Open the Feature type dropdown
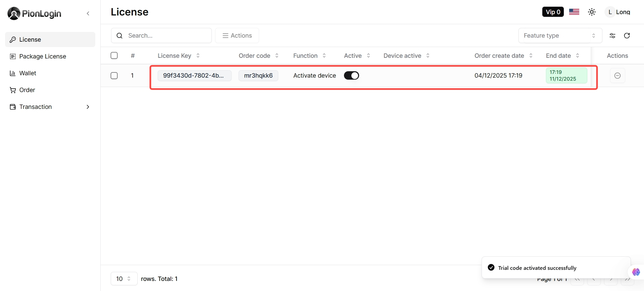 click(x=560, y=36)
